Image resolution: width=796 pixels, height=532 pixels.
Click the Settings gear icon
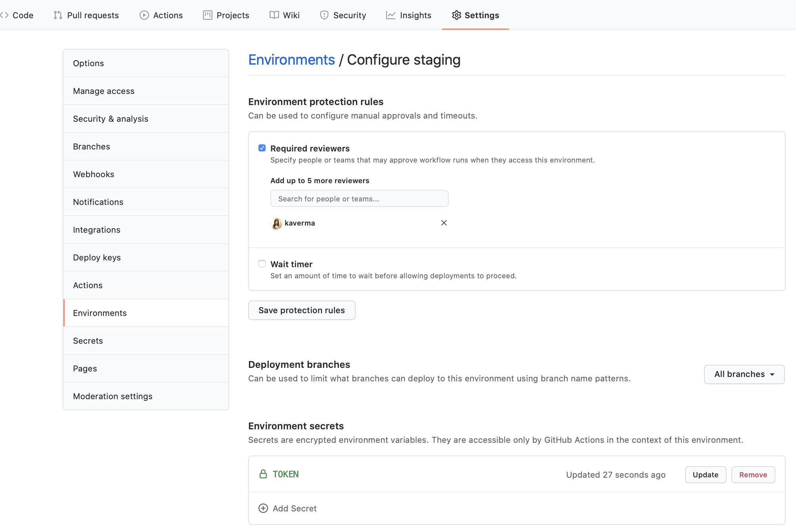point(456,15)
